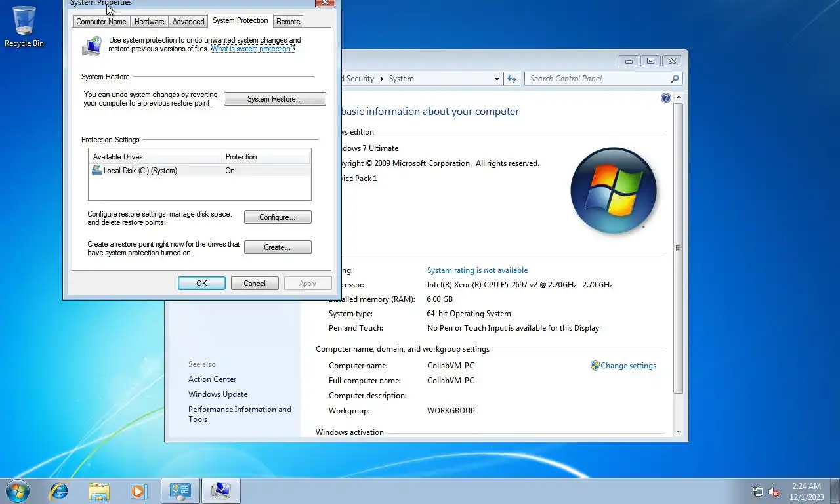Open the Recycle Bin desktop icon
The height and width of the screenshot is (504, 840).
point(24,26)
